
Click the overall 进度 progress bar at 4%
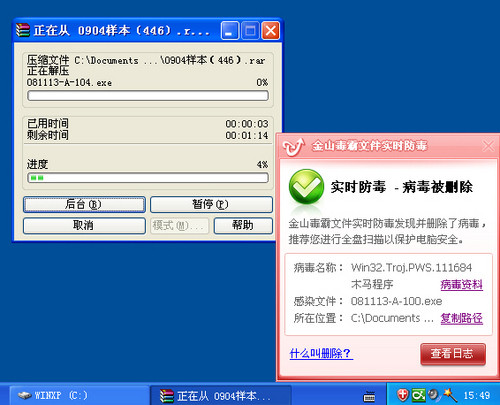[148, 178]
